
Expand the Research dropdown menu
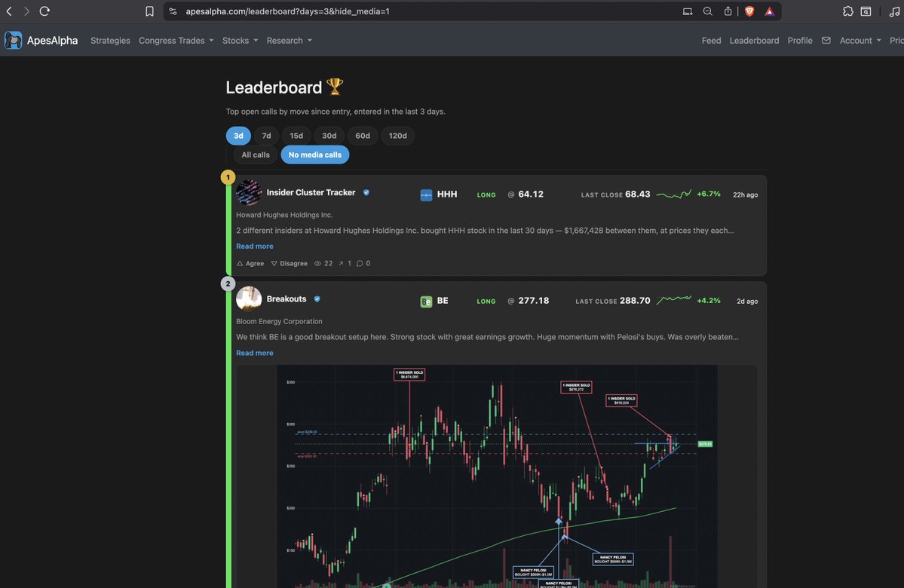click(x=289, y=41)
